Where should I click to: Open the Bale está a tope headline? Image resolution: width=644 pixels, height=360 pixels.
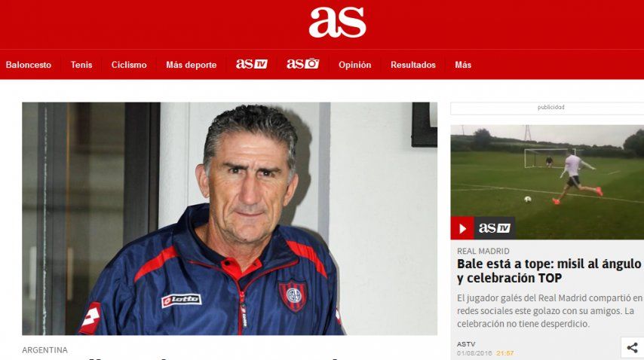[x=549, y=270]
